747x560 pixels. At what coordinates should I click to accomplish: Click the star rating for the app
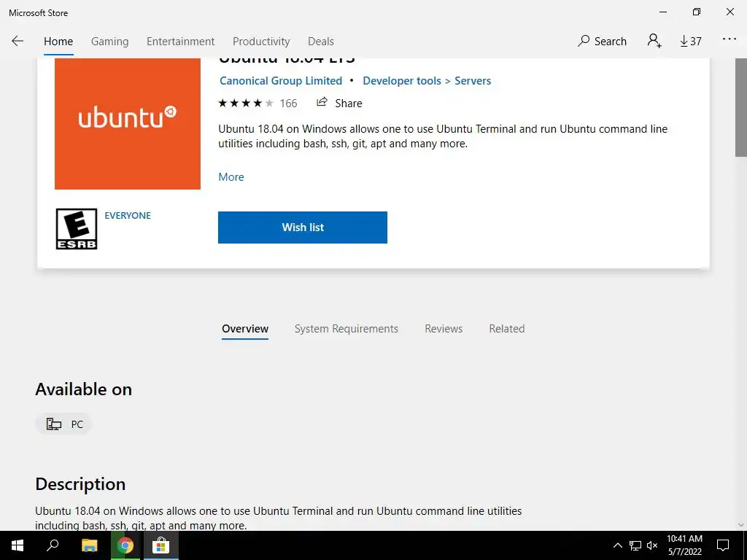tap(246, 104)
